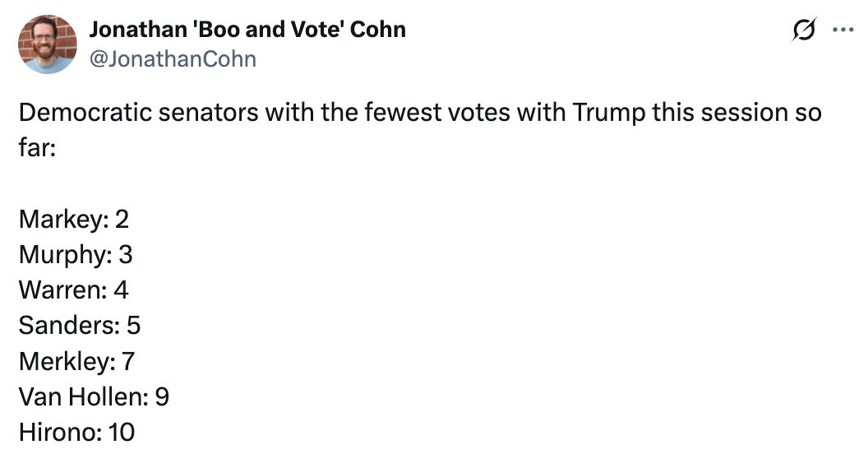Open the Grok actions icon
868x454 pixels.
[x=803, y=30]
